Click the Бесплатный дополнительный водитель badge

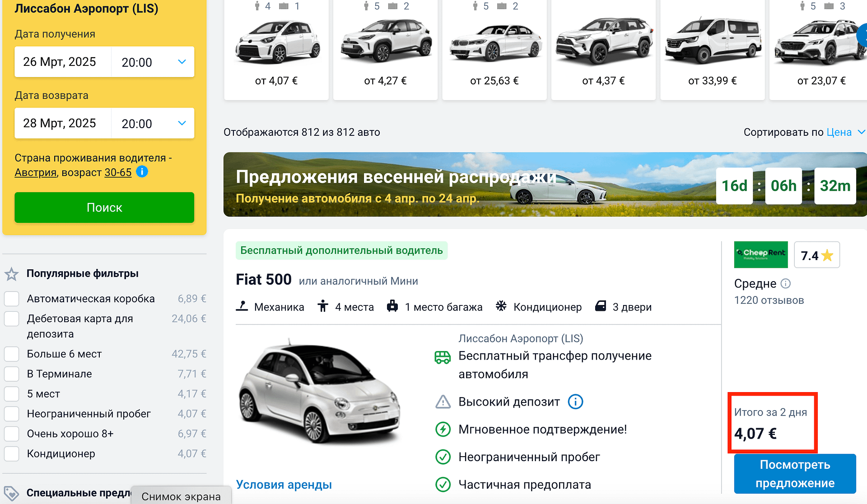pyautogui.click(x=341, y=250)
